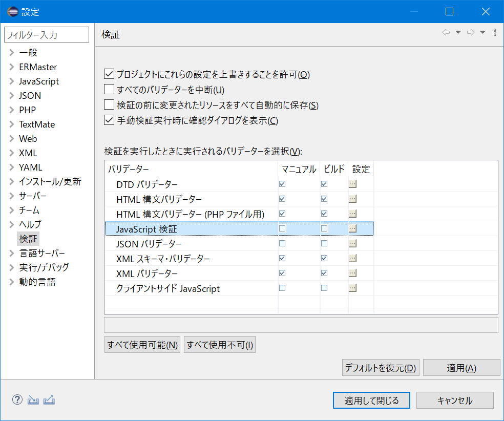Uncheck ビルド for HTML 構文バリデーター
504x421 pixels.
click(324, 199)
